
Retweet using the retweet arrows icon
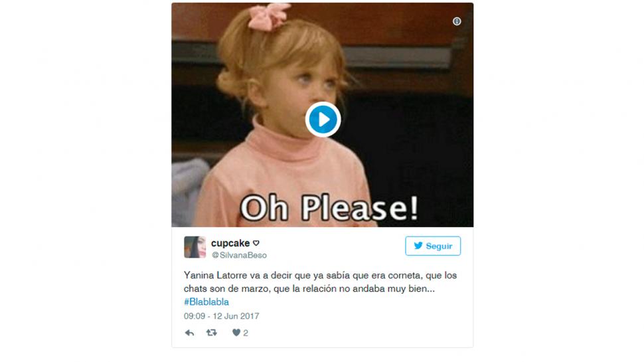[212, 333]
